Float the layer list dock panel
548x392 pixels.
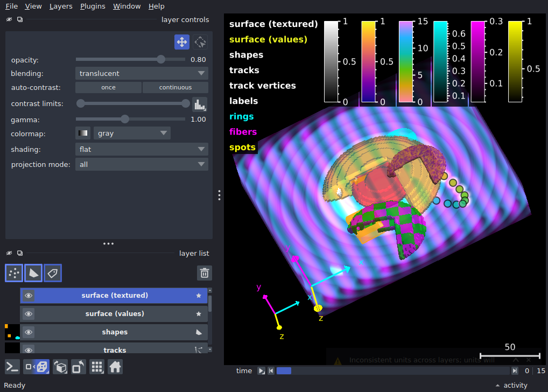pos(20,253)
